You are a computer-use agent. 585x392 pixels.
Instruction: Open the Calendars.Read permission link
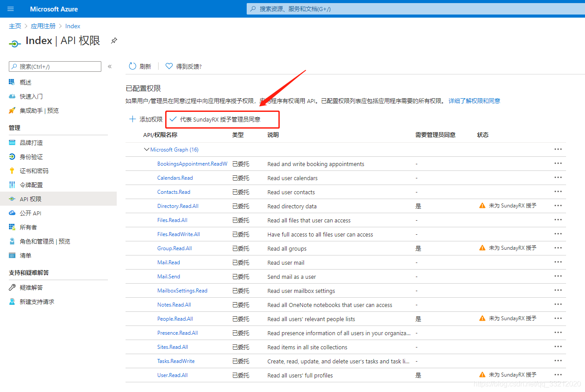coord(175,178)
